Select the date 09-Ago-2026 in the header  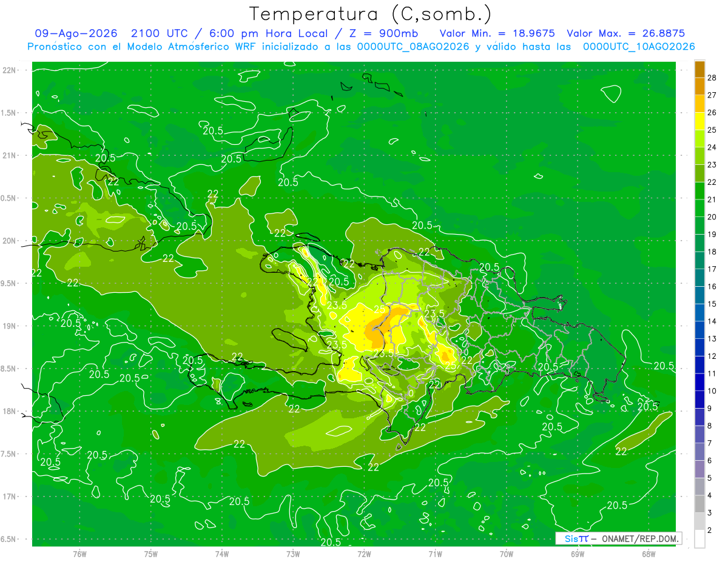(x=76, y=33)
